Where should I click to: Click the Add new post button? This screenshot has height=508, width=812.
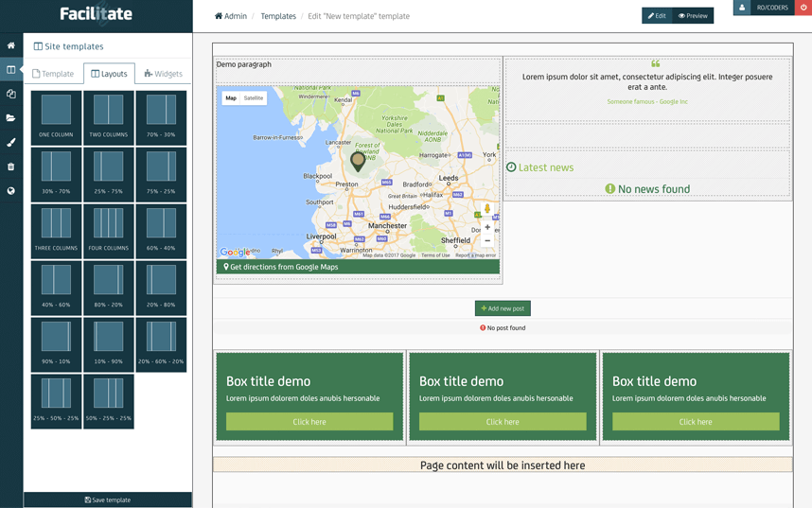coord(503,308)
